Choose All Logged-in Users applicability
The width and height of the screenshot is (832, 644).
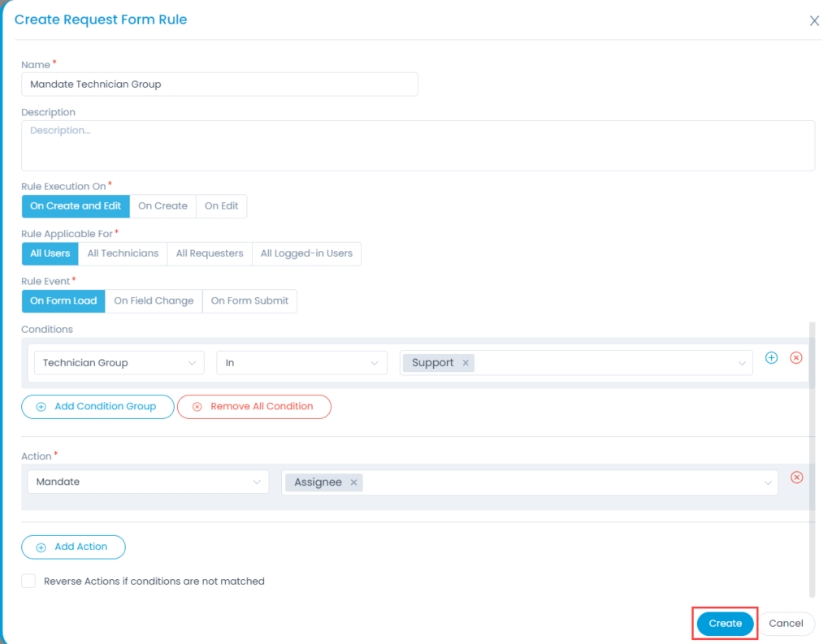[x=306, y=253]
